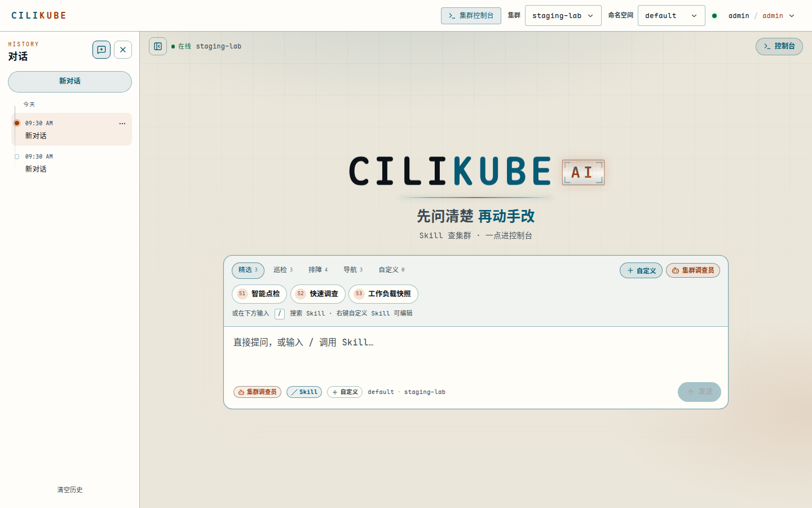Open the three-dot menu on first conversation
The width and height of the screenshot is (812, 508).
[122, 124]
